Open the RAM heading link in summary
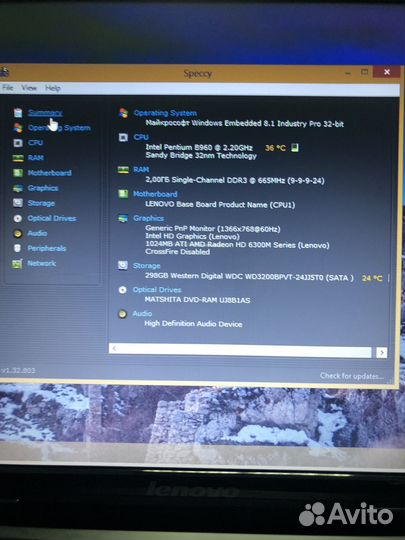Screen dimensions: 405x540 click(x=141, y=170)
